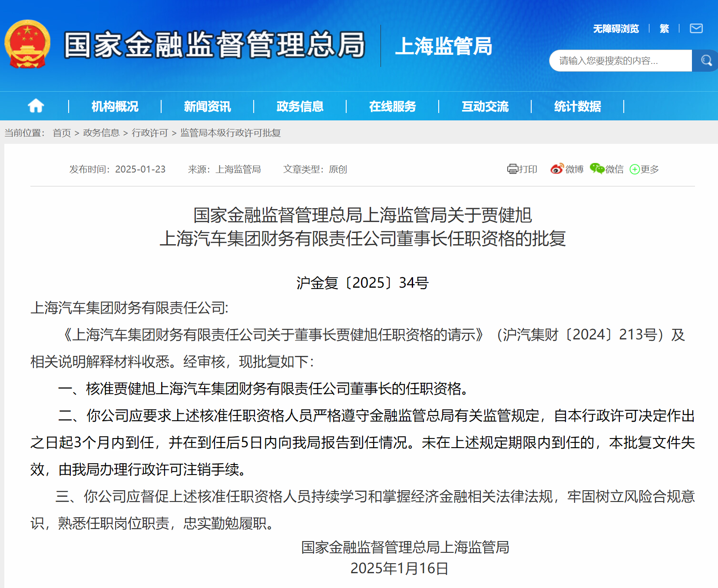Open the 新闻资讯 menu

[x=207, y=106]
